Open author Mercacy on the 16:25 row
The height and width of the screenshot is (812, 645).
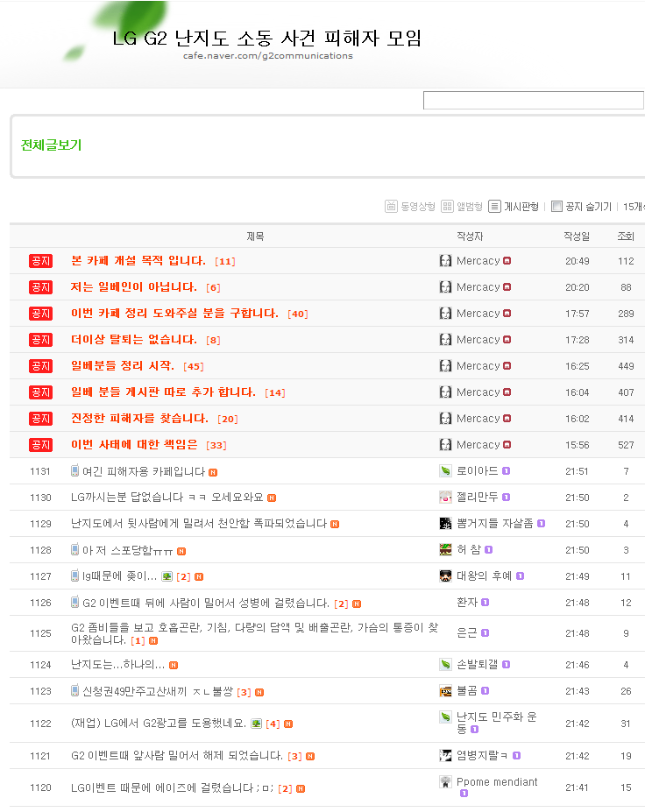tap(478, 365)
